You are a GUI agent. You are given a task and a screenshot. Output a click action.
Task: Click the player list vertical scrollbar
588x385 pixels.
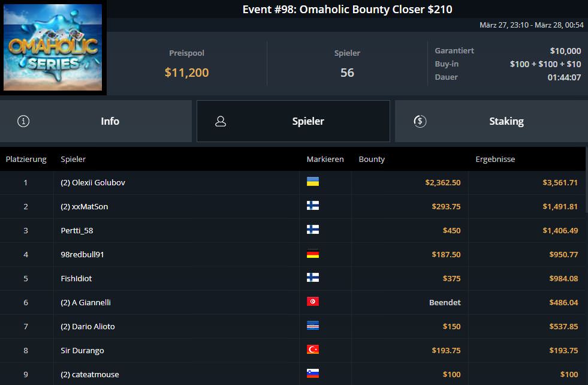click(586, 192)
